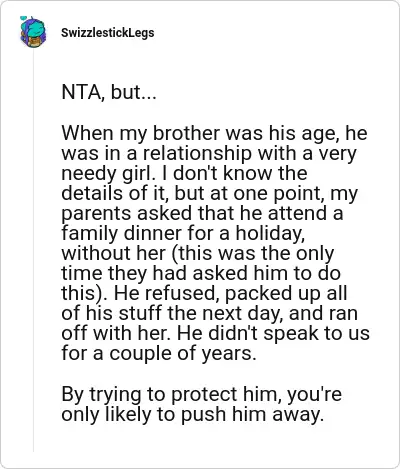Click the line 'time they had asked him to do'
The width and height of the screenshot is (400, 469).
[201, 273]
